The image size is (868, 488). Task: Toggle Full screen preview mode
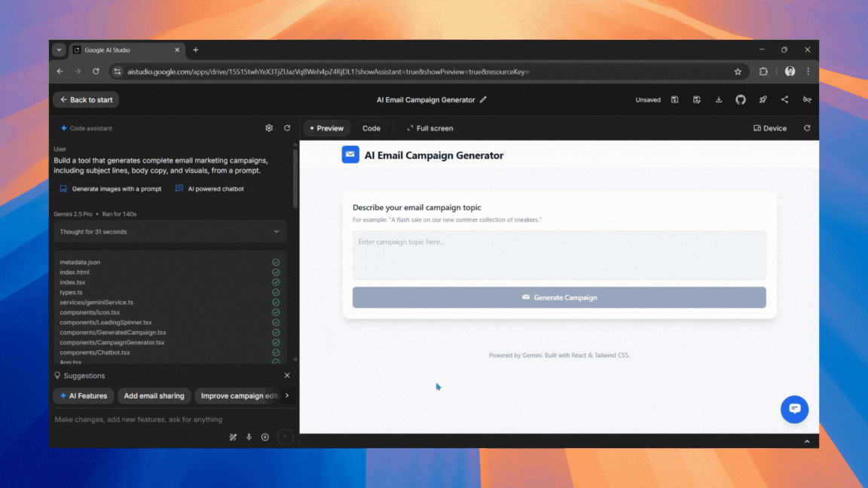pos(429,128)
